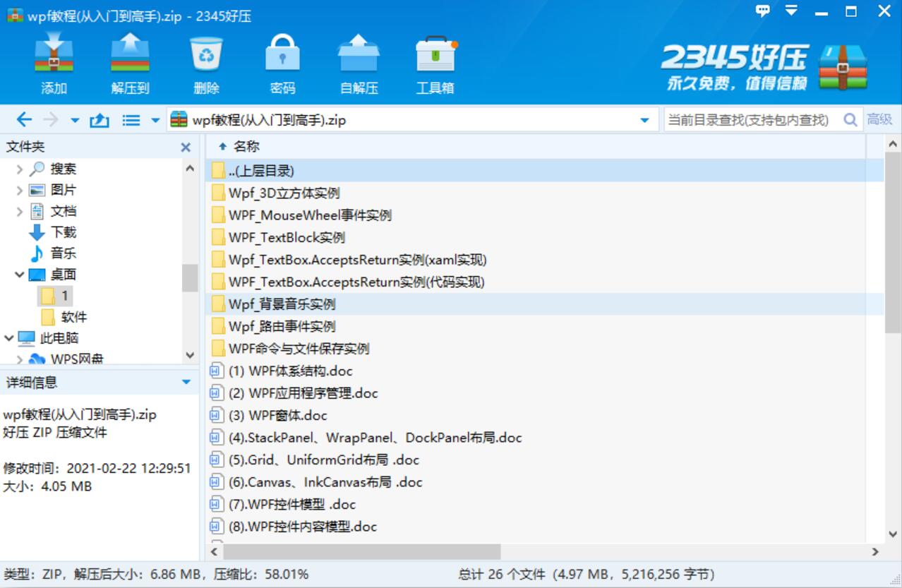Click the folder icon of Wpf_路由事件实例
The image size is (902, 588).
(x=218, y=327)
